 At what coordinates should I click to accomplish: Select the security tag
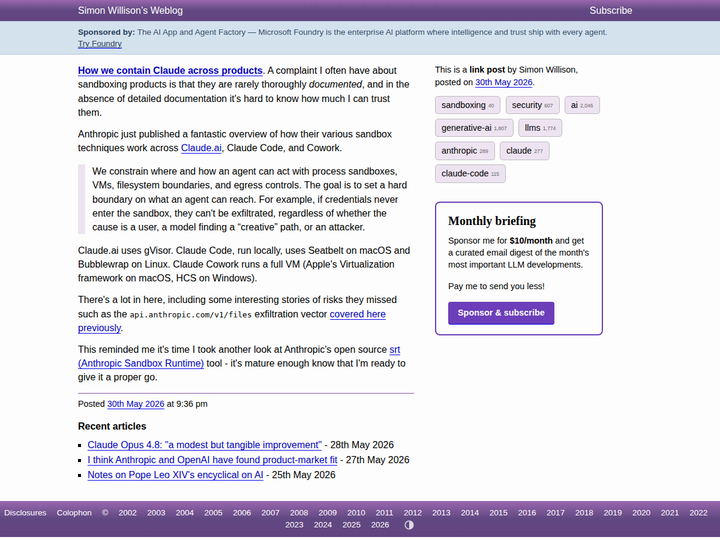point(532,105)
